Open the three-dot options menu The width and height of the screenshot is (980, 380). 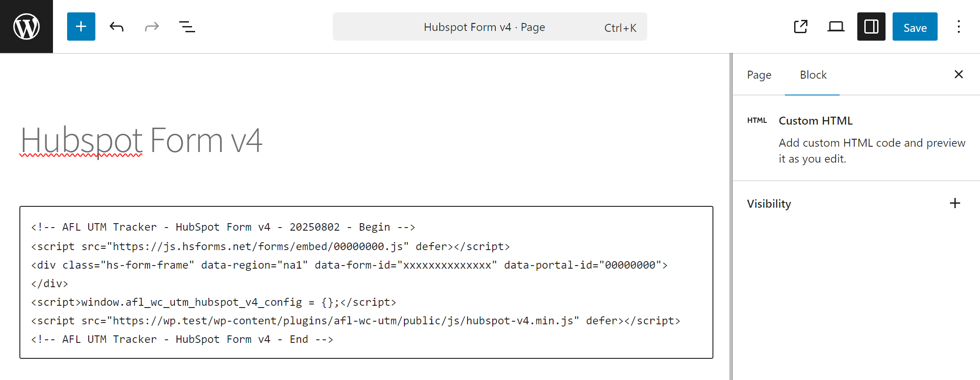point(959,27)
